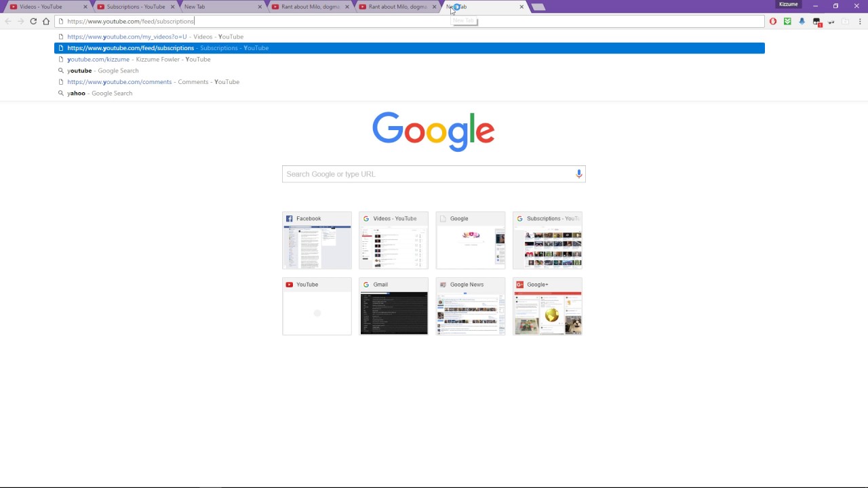Open the Google most-visited thumbnail
The height and width of the screenshot is (488, 868).
coord(471,241)
